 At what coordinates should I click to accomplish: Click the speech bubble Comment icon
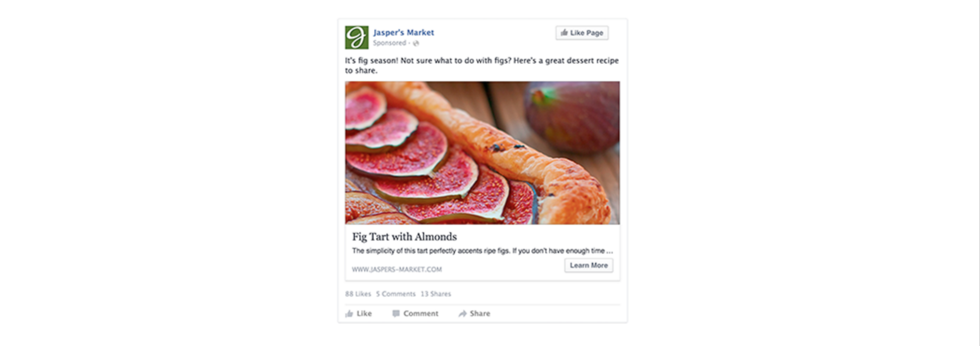tap(396, 313)
